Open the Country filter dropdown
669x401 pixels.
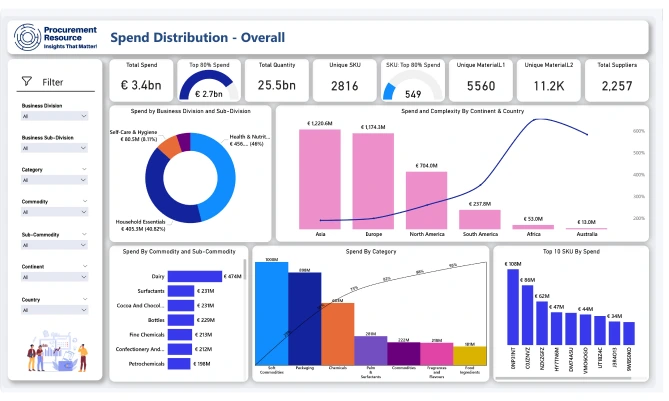tap(57, 312)
